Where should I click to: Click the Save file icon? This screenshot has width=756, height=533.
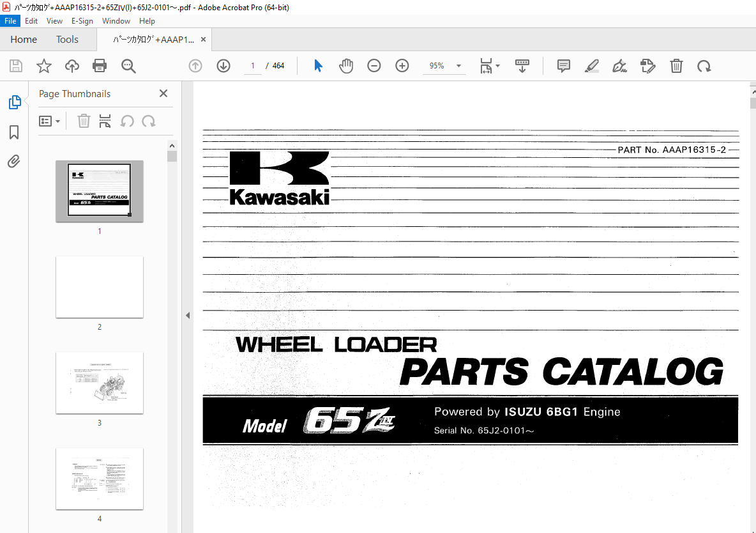[16, 66]
